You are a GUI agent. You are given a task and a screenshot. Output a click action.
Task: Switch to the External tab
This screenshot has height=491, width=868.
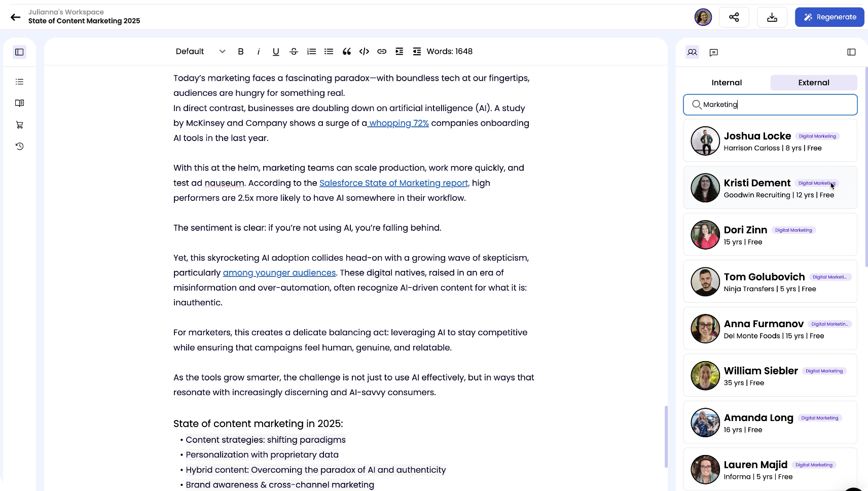pyautogui.click(x=814, y=83)
